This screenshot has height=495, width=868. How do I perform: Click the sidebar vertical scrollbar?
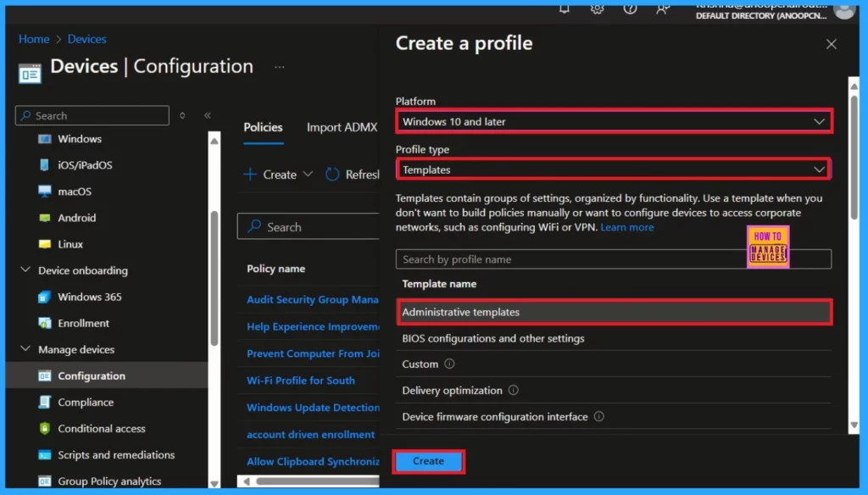[x=214, y=278]
